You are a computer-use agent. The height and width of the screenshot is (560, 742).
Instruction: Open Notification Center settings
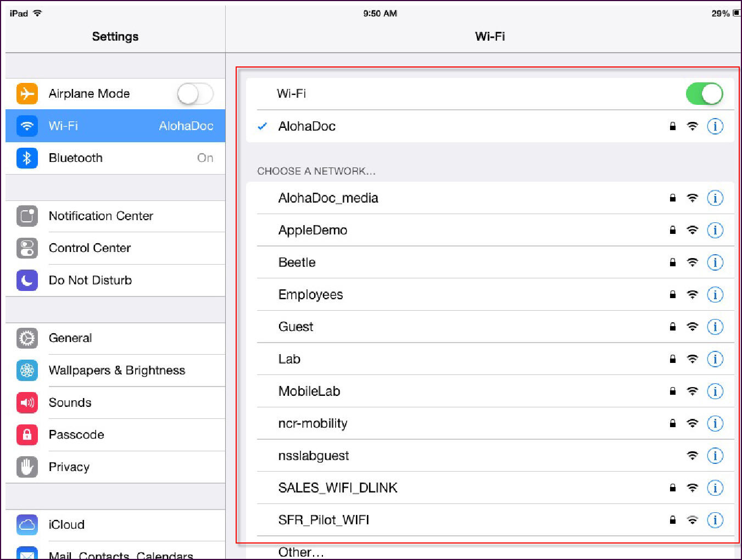pos(115,216)
